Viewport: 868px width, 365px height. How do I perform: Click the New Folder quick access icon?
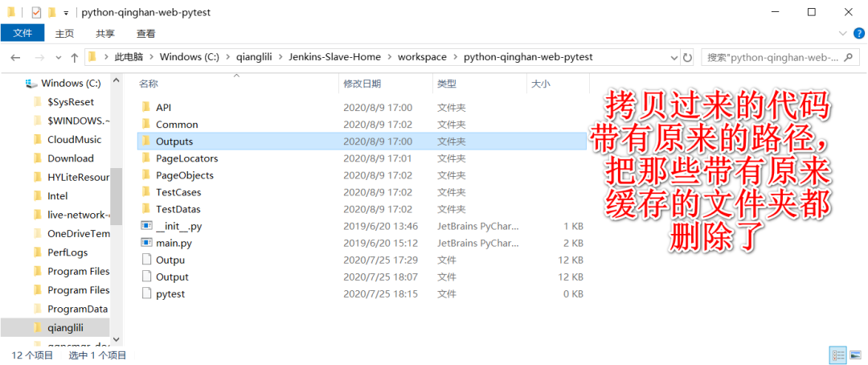(x=52, y=12)
